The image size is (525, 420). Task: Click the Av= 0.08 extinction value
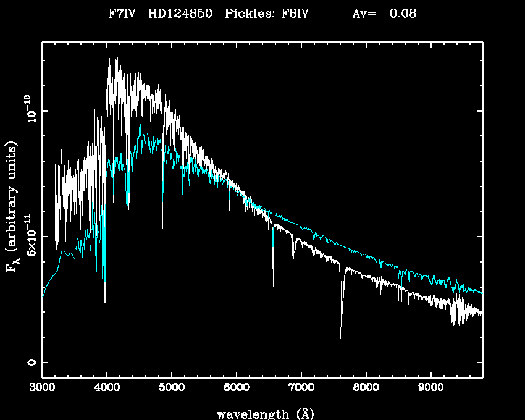384,14
